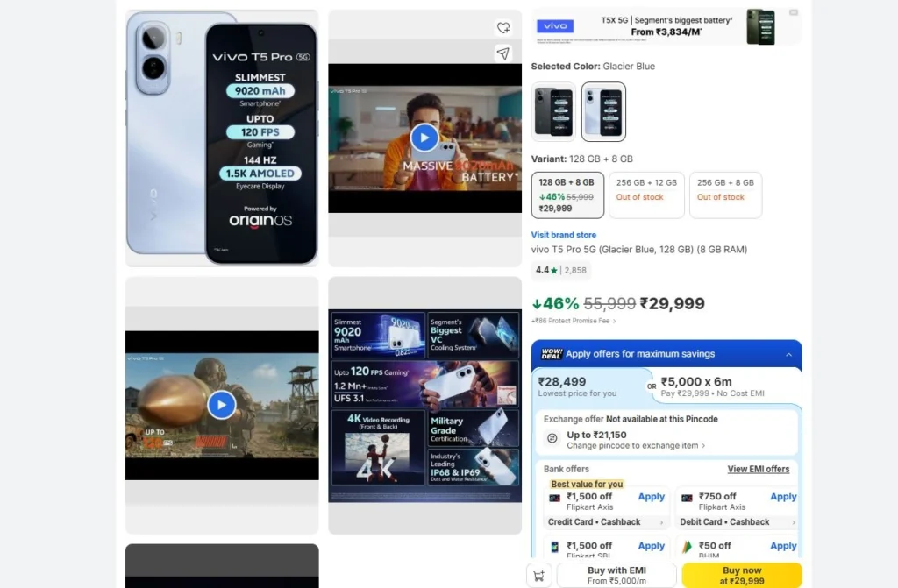
Task: Select the Glacier Blue color swatch
Action: 603,111
